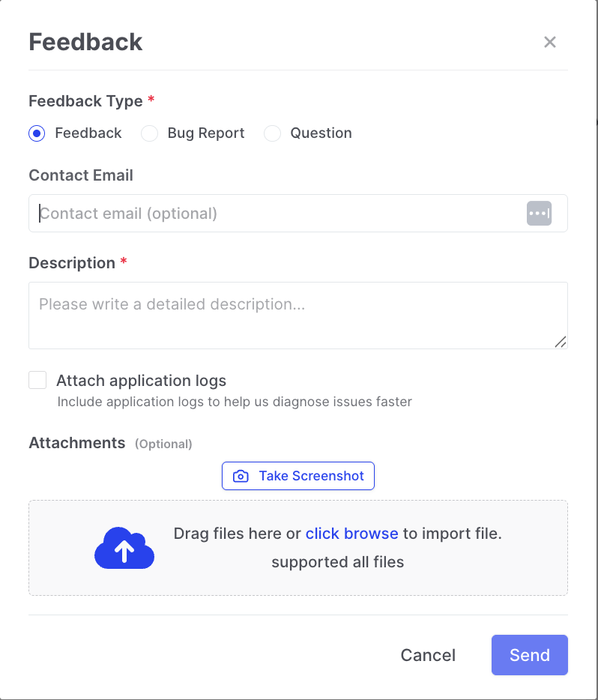The image size is (598, 700).
Task: Click the autofill icon in email field
Action: pyautogui.click(x=539, y=214)
